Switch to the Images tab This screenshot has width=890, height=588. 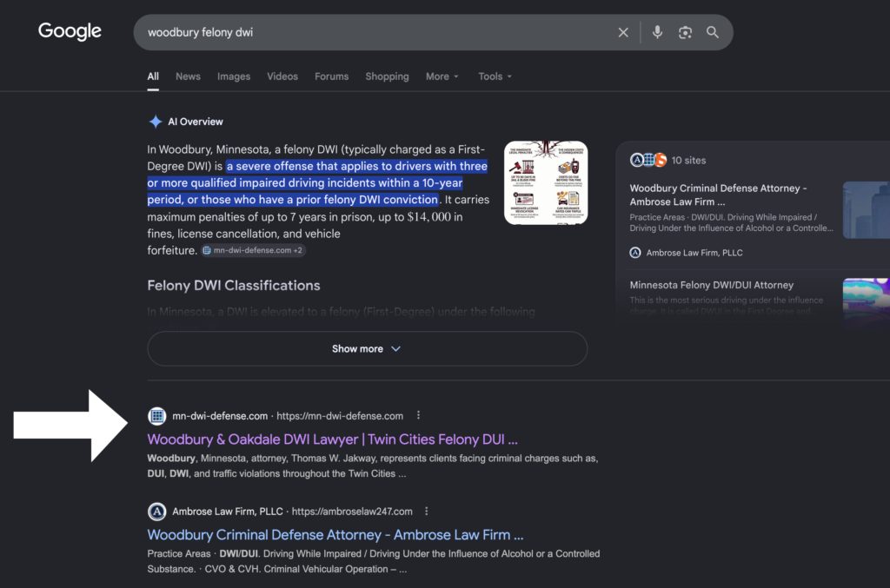234,76
